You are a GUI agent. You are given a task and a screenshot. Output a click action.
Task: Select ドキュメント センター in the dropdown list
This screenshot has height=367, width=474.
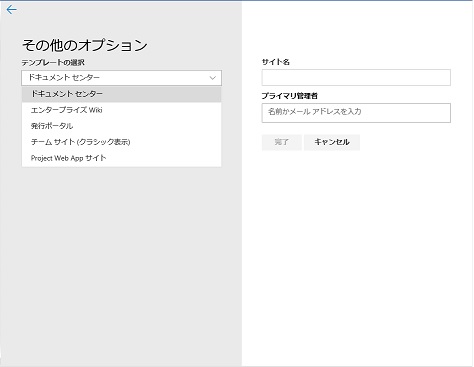(121, 94)
